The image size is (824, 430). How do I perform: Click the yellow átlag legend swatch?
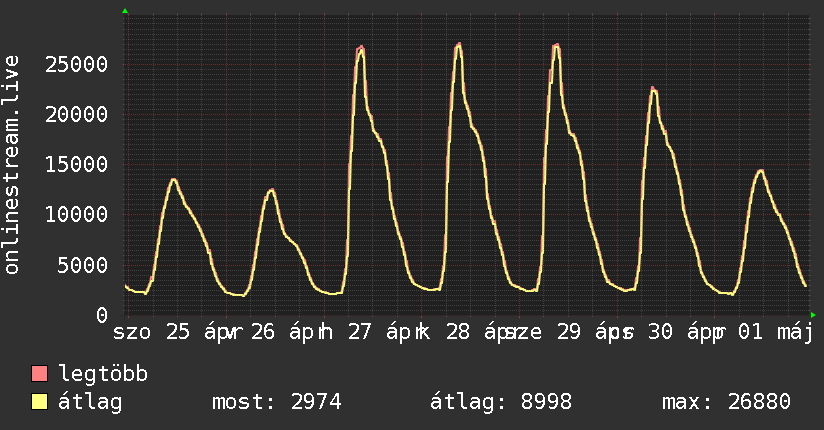tap(39, 402)
